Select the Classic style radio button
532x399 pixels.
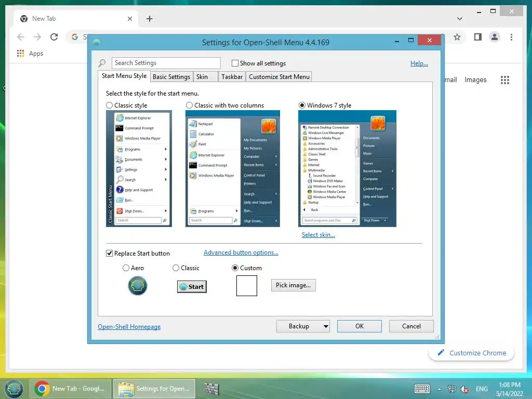click(x=109, y=105)
